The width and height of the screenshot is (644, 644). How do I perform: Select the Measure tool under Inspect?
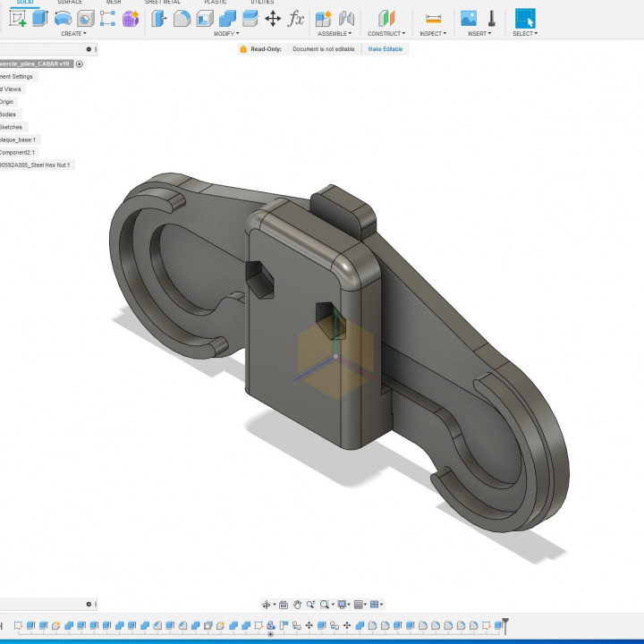pos(433,18)
